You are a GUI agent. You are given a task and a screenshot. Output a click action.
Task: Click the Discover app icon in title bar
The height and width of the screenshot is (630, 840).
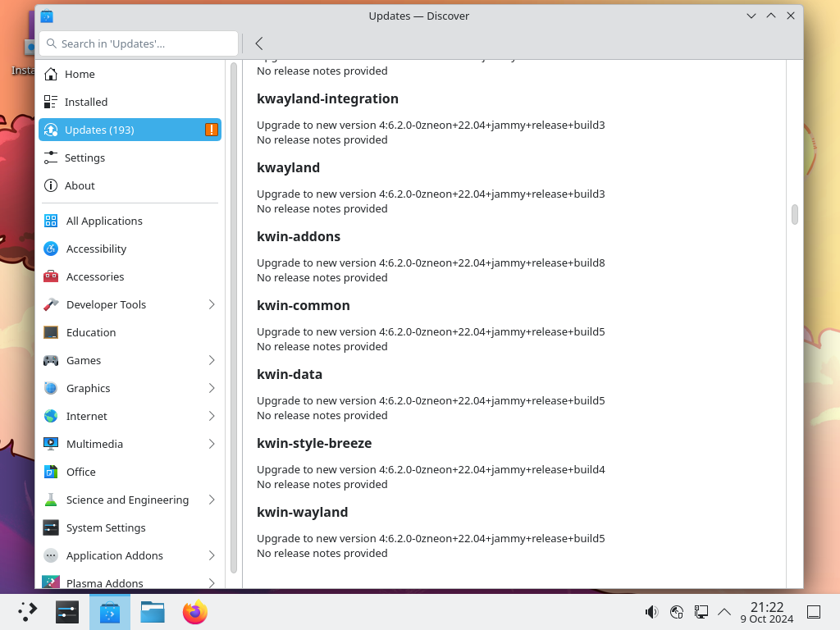coord(47,16)
